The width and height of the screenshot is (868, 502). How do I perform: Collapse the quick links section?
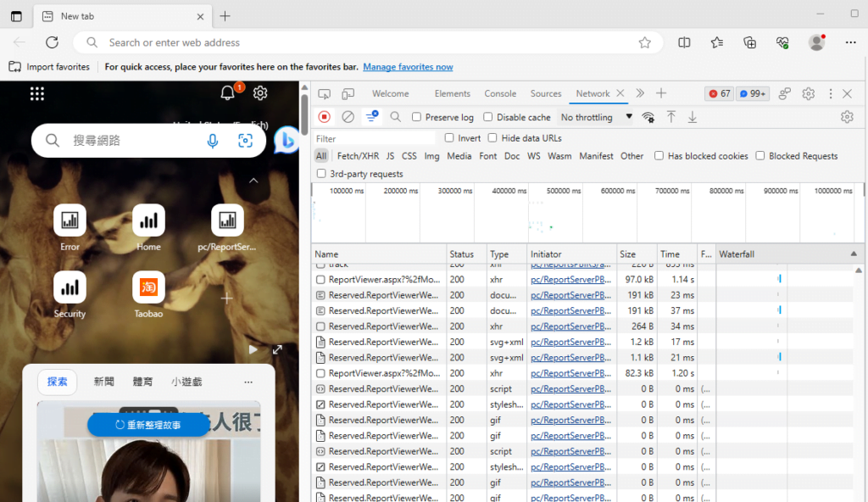(x=253, y=180)
